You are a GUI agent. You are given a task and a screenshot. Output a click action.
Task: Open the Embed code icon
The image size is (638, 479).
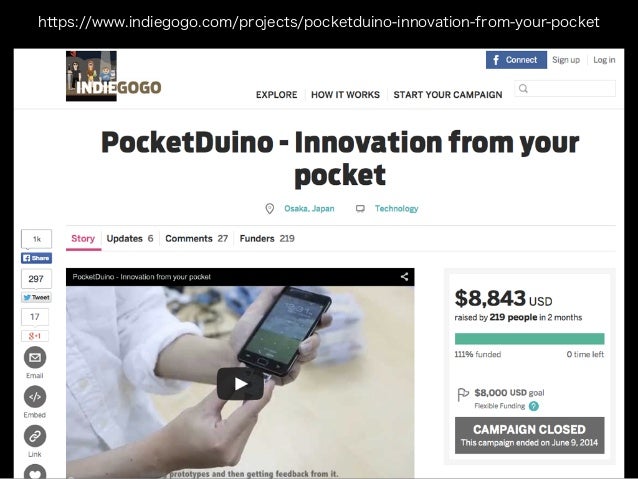coord(35,397)
